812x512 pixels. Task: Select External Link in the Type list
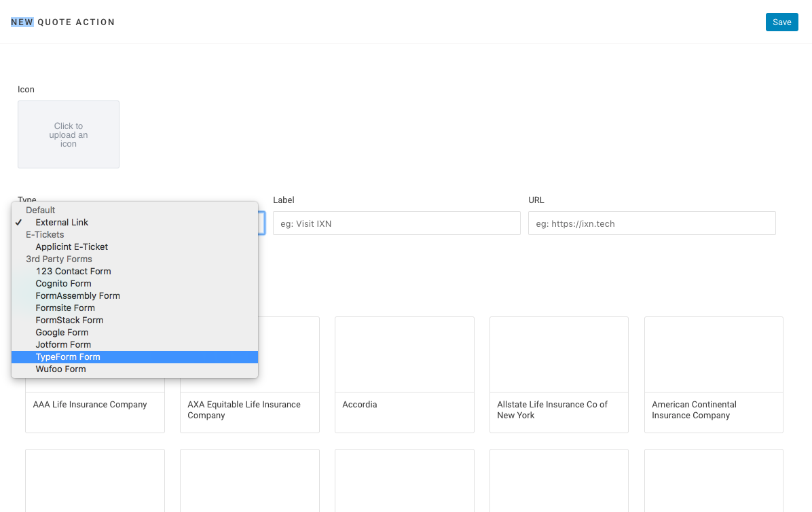134,223
